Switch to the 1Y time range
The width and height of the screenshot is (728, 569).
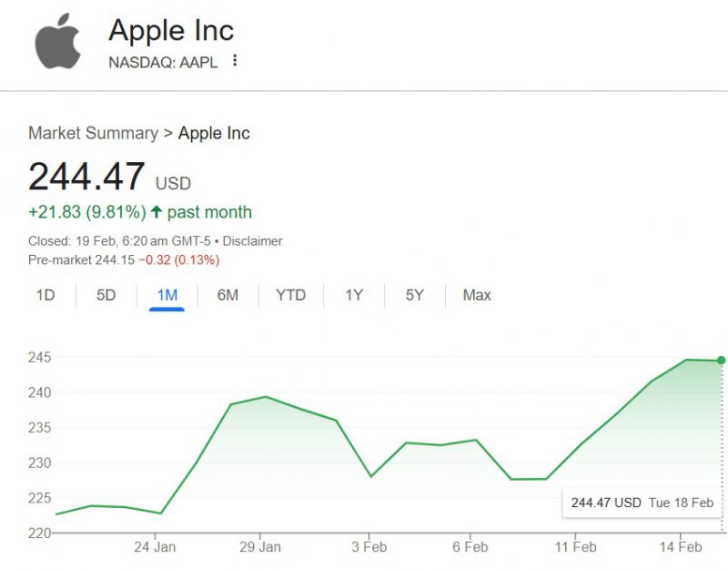(352, 295)
